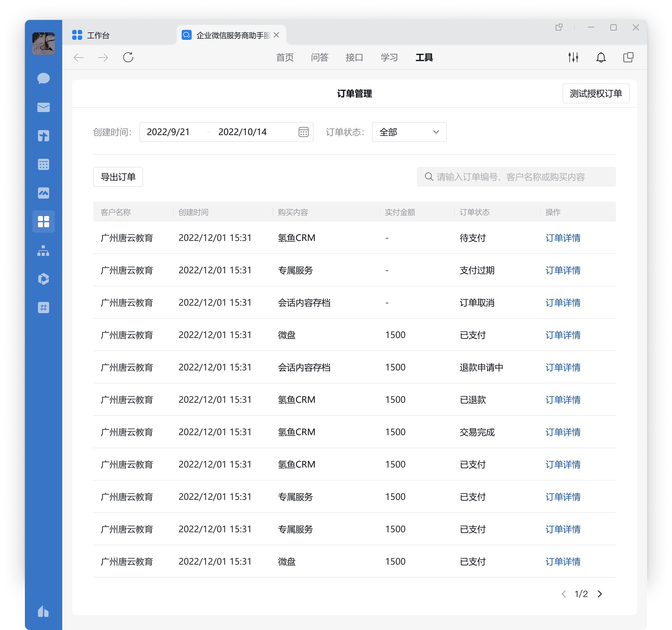Switch to the 工作台 tab

[91, 35]
